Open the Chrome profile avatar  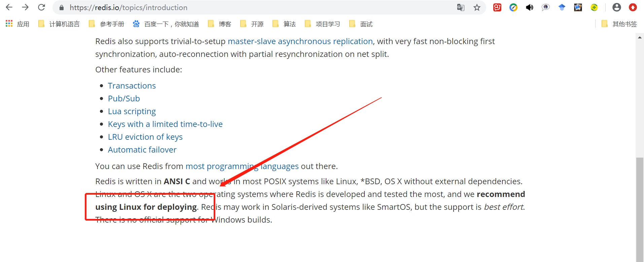[617, 7]
